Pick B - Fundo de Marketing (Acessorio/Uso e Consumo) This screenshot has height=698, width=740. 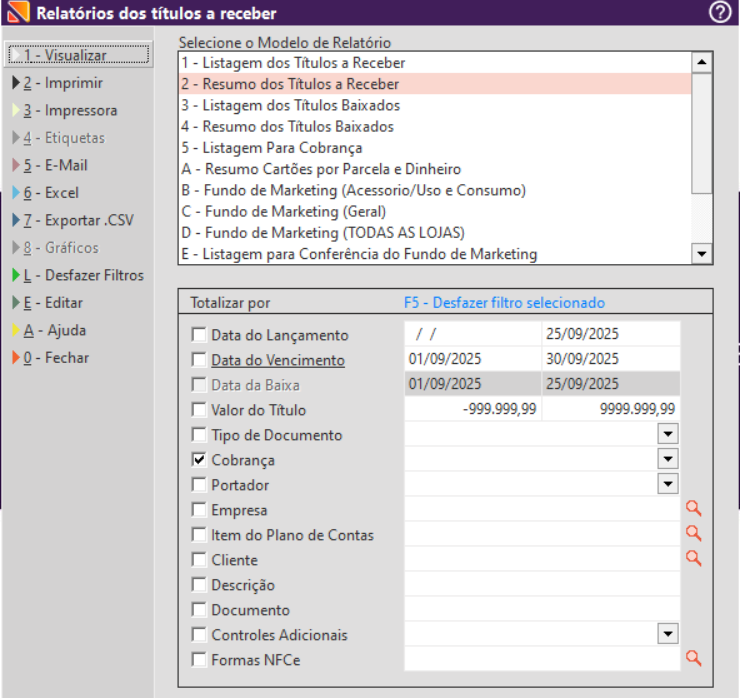435,190
